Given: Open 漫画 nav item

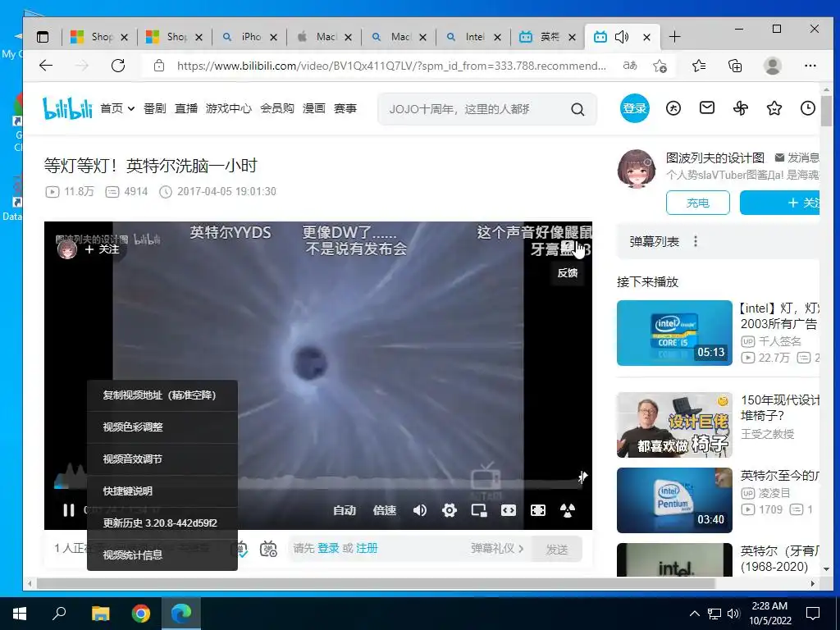Looking at the screenshot, I should pos(314,108).
